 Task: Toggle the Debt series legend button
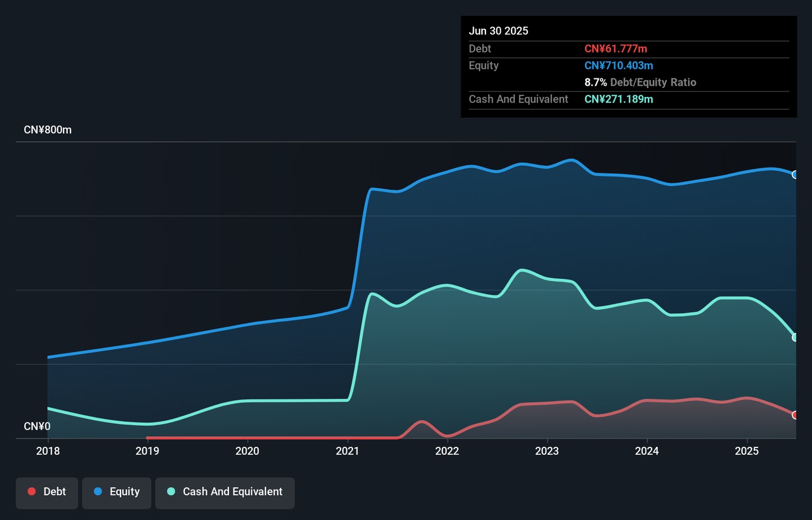pyautogui.click(x=47, y=493)
